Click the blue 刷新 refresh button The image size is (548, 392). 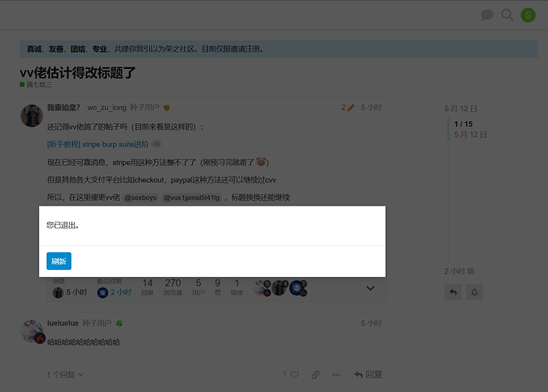point(59,261)
